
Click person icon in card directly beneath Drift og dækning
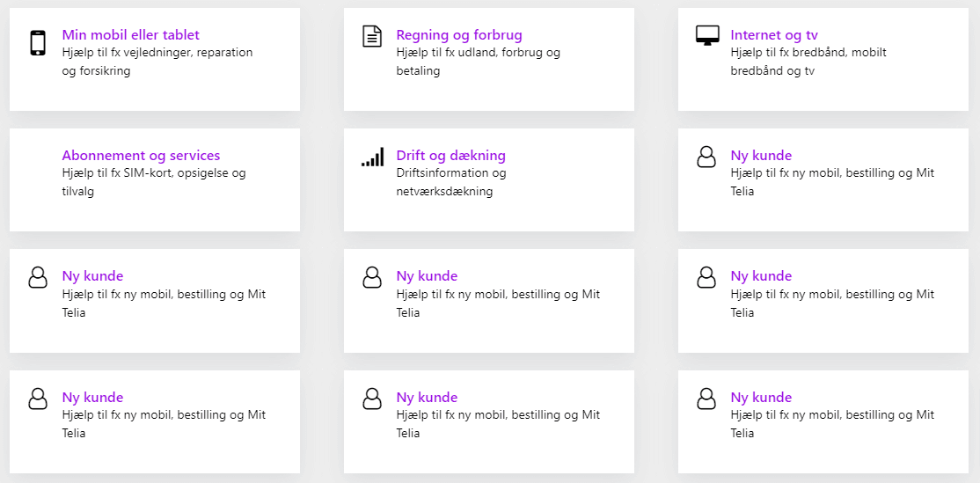coord(372,278)
